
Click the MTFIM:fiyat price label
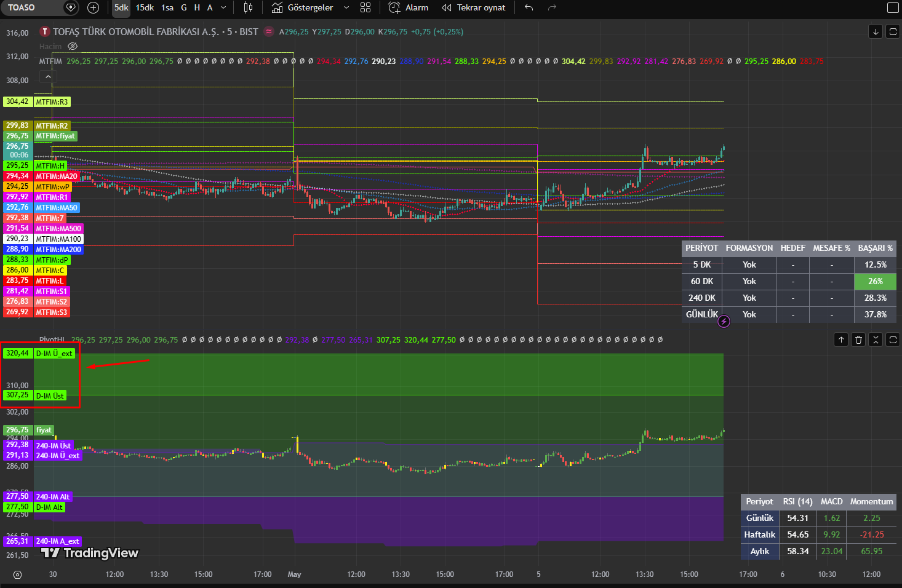(55, 136)
